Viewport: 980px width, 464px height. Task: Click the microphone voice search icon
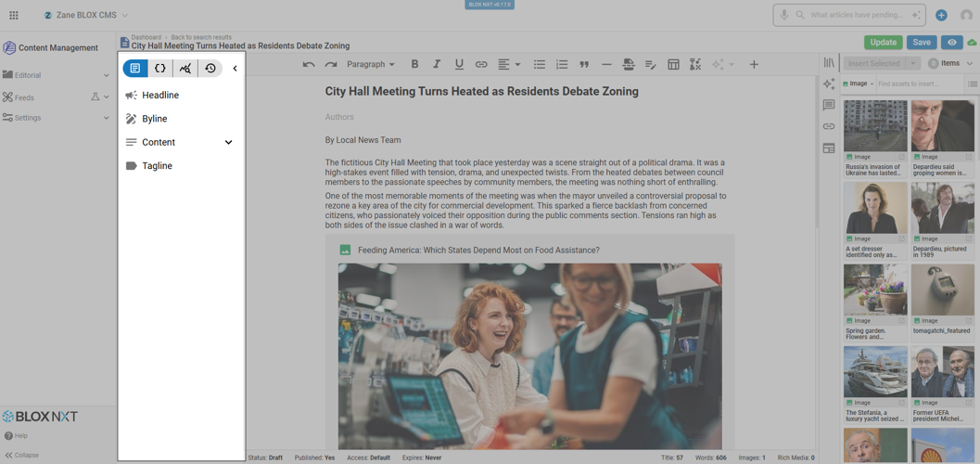point(783,15)
